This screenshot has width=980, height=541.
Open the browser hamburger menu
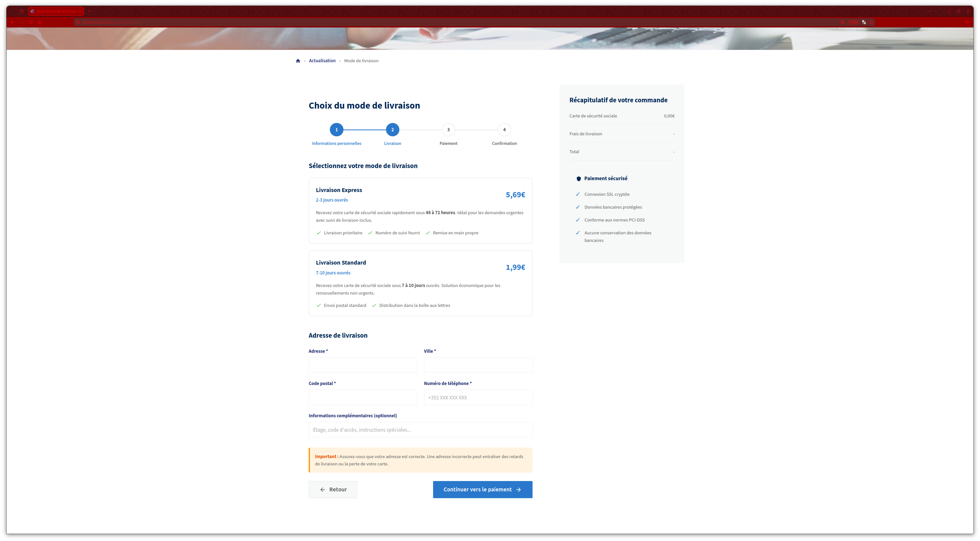coord(967,22)
